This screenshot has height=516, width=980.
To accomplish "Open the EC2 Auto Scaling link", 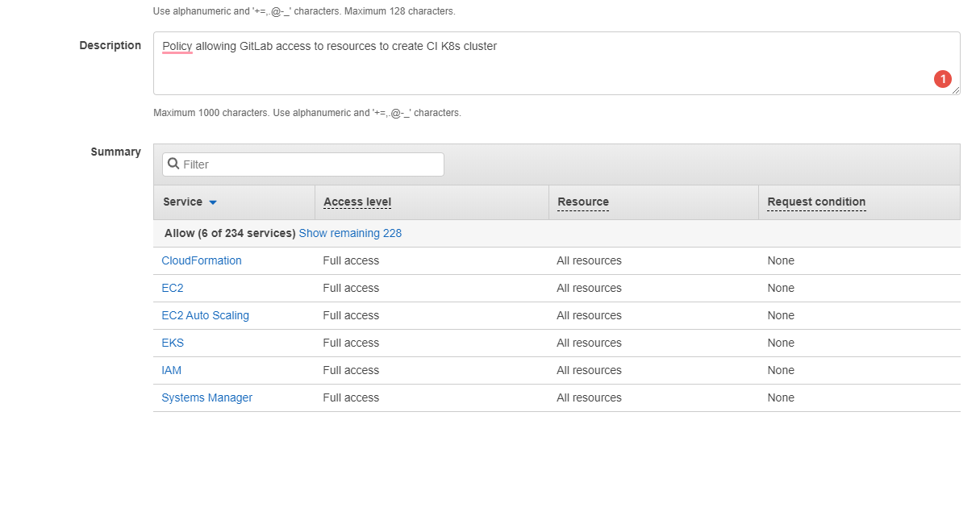I will click(x=206, y=315).
